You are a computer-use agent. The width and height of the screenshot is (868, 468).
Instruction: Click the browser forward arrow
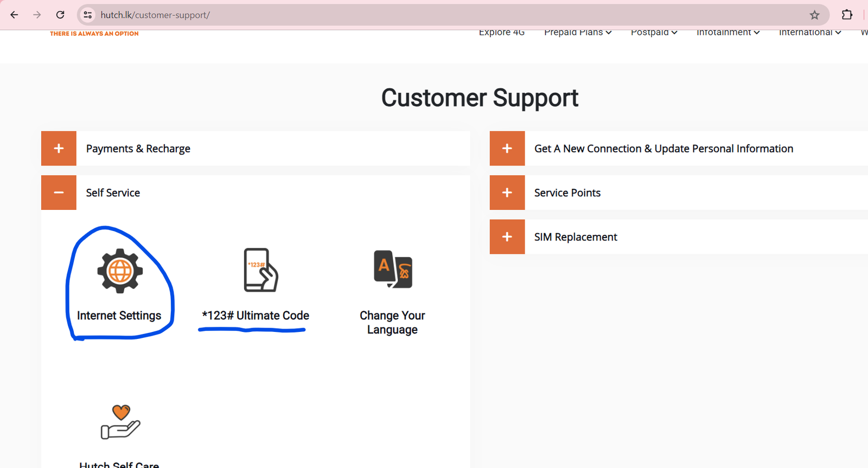(37, 15)
